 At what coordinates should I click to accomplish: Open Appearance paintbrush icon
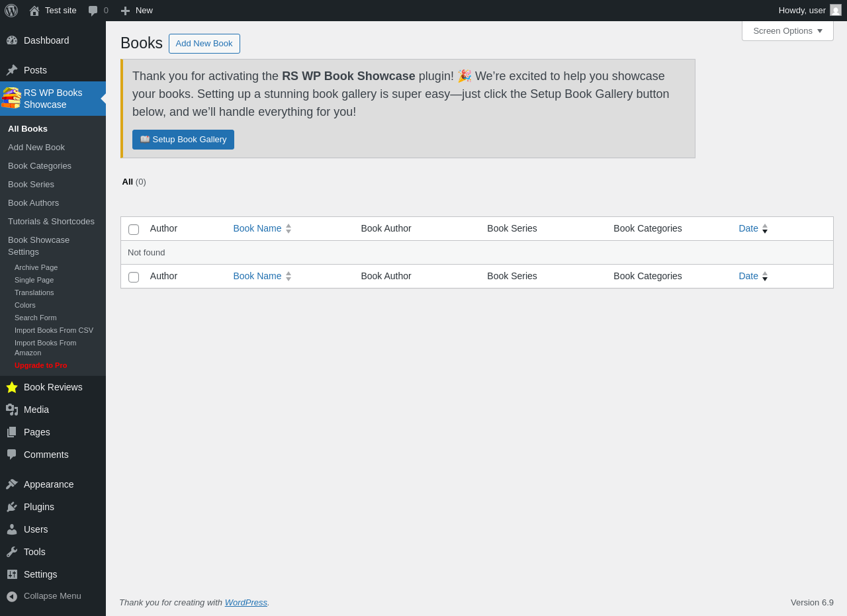(12, 484)
